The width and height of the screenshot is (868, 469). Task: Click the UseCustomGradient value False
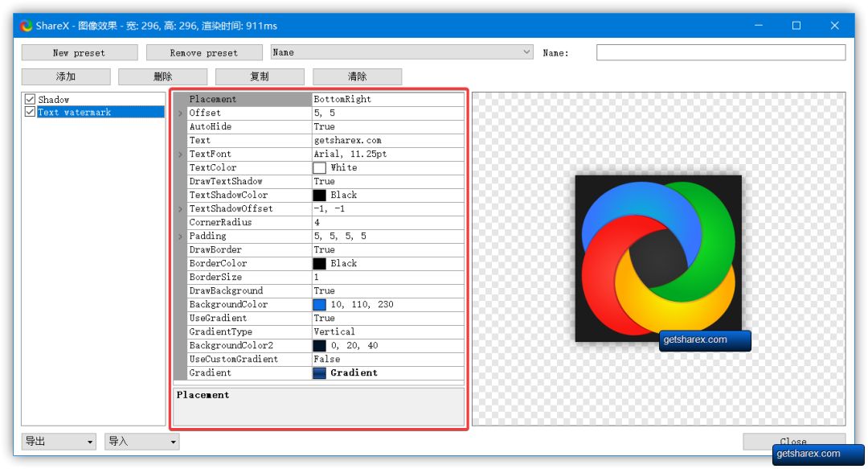[x=327, y=360]
